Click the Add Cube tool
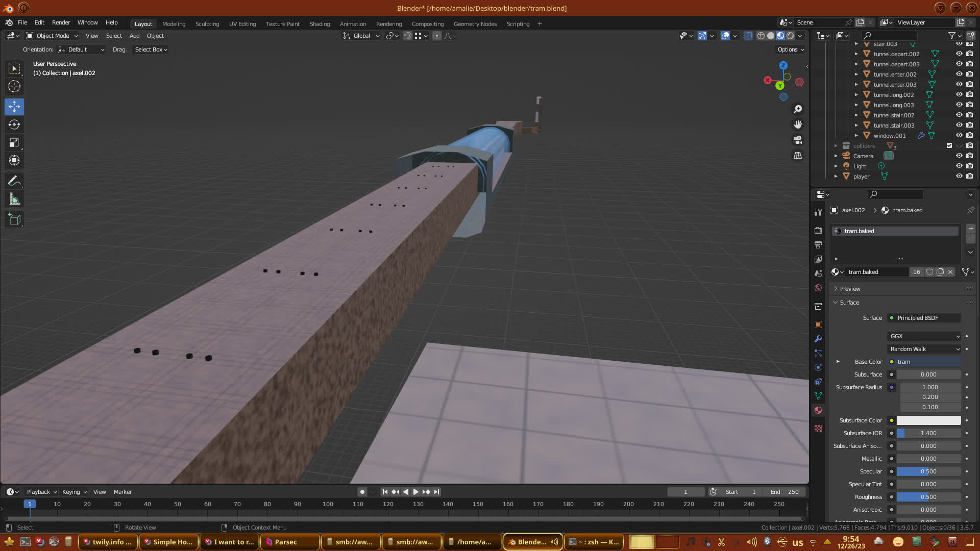The width and height of the screenshot is (980, 551). (x=14, y=220)
